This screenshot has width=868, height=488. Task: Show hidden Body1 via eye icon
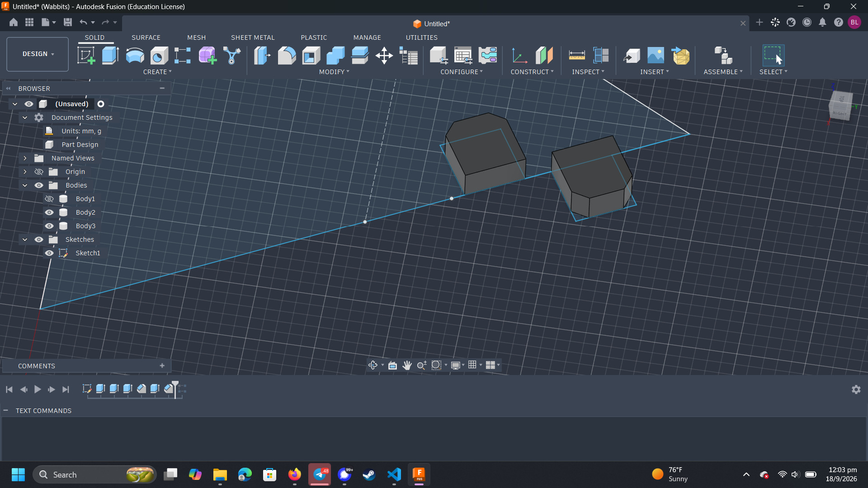coord(49,199)
